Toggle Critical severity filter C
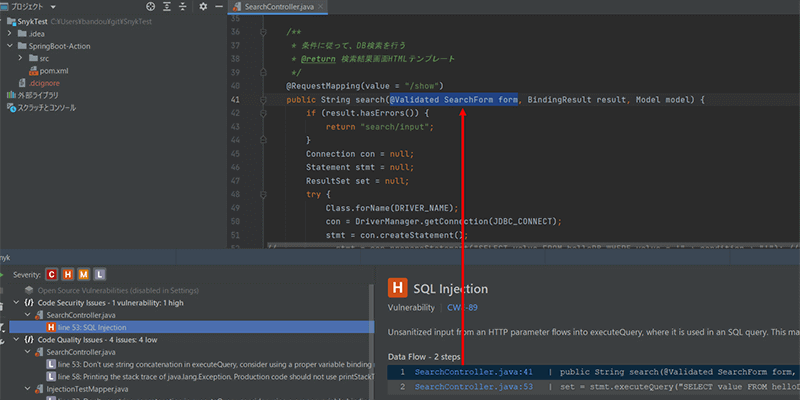This screenshot has width=800, height=400. [51, 274]
